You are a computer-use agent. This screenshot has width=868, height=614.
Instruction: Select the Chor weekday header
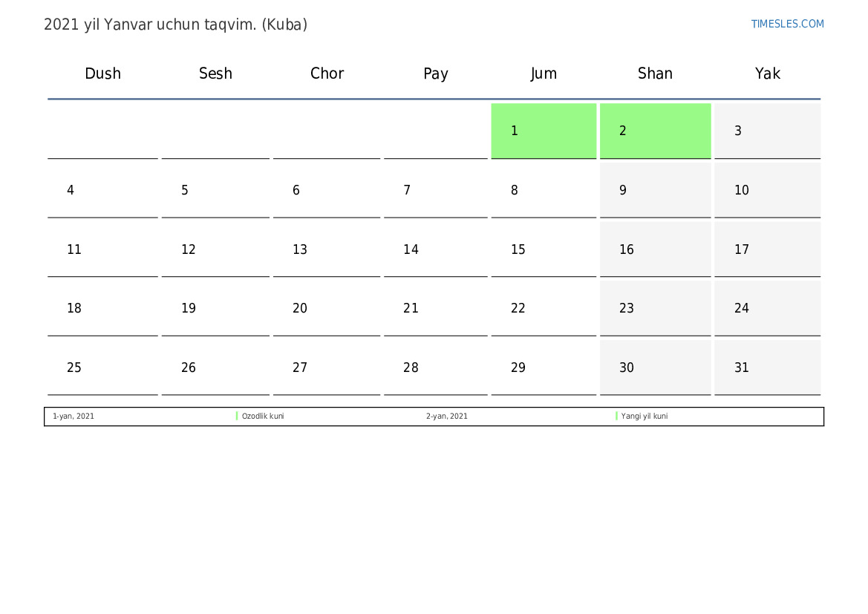coord(327,74)
